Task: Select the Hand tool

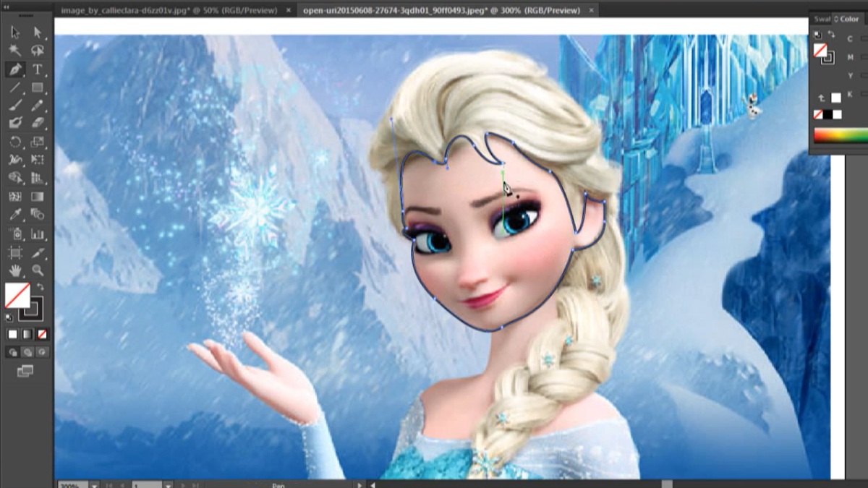Action: click(x=15, y=270)
